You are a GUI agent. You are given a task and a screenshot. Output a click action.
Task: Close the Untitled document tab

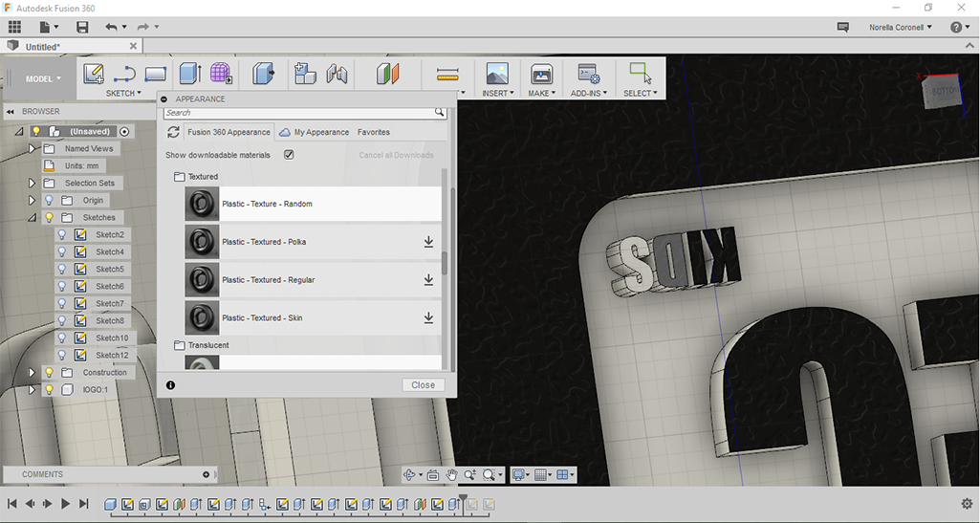133,46
